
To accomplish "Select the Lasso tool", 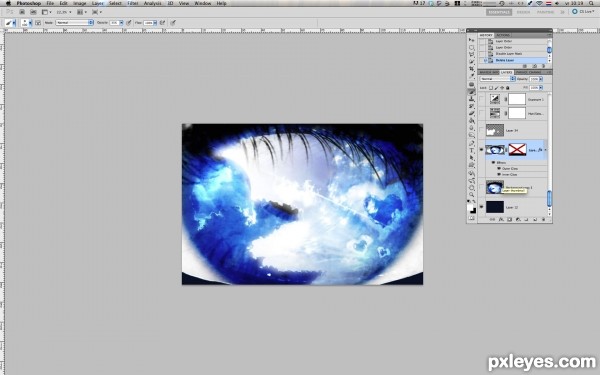I will click(471, 54).
